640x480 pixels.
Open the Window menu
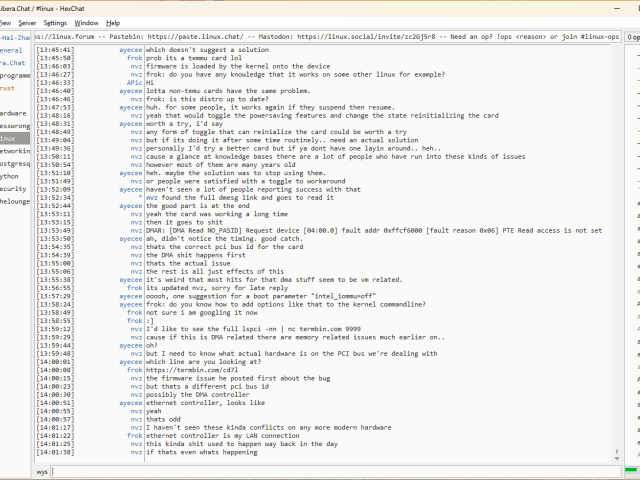tap(87, 22)
